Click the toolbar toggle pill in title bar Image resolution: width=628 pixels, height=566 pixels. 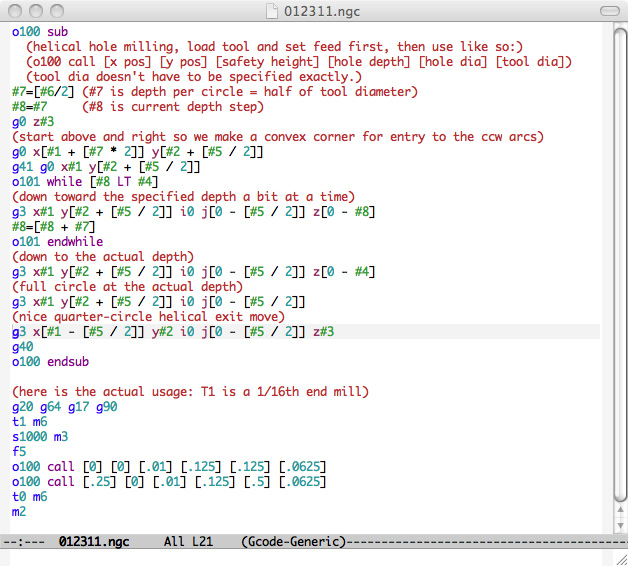(x=609, y=11)
